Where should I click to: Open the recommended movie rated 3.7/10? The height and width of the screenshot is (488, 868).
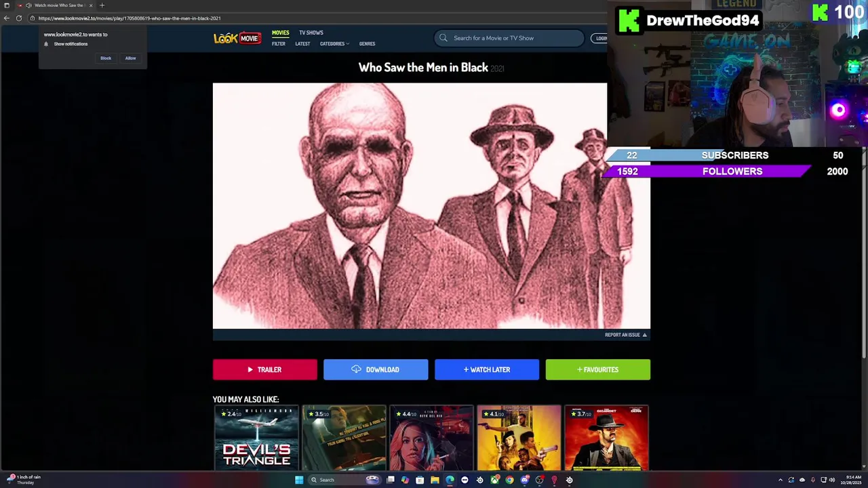606,438
